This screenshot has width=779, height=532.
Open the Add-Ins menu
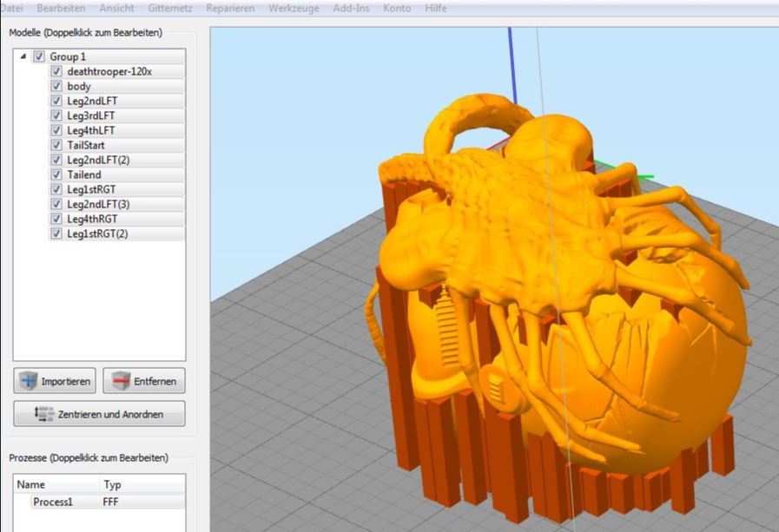tap(351, 9)
